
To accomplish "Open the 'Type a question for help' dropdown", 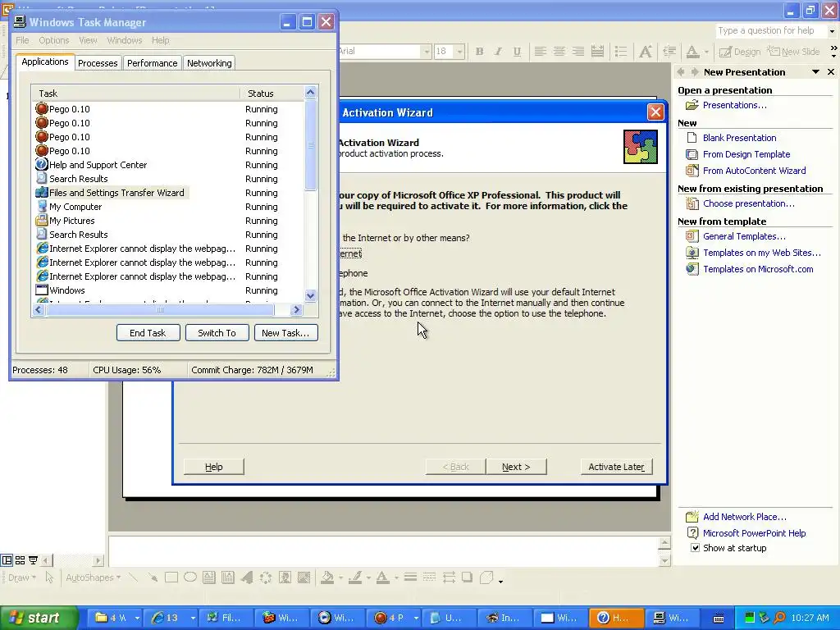I will (832, 31).
